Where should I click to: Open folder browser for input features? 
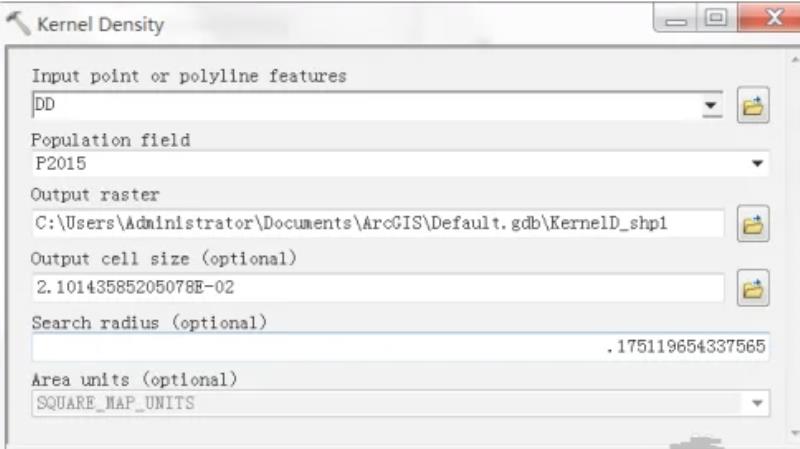click(753, 105)
